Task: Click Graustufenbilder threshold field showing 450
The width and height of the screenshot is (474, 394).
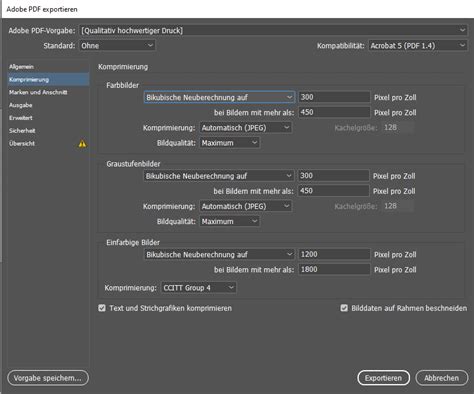Action: click(x=333, y=191)
